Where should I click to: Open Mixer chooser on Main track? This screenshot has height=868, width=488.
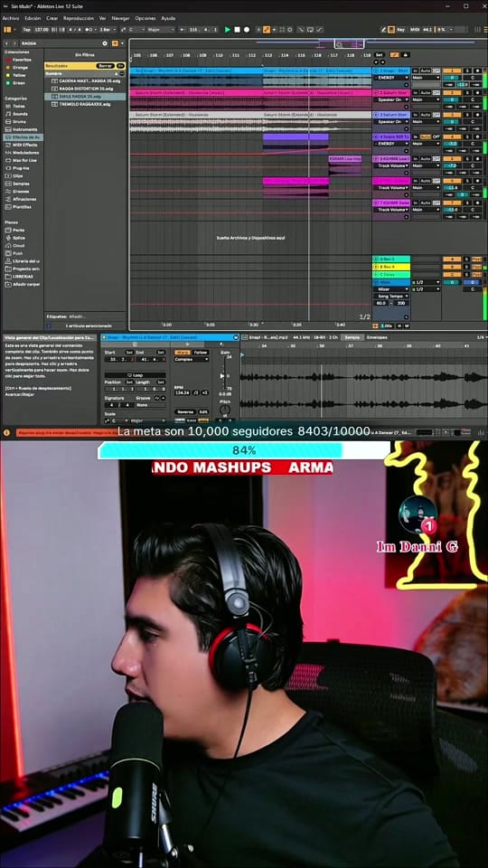(391, 289)
